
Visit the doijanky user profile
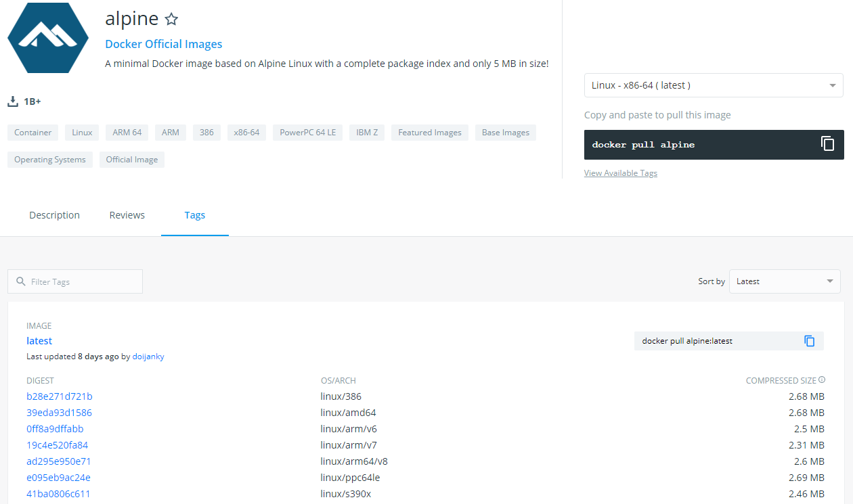[148, 357]
